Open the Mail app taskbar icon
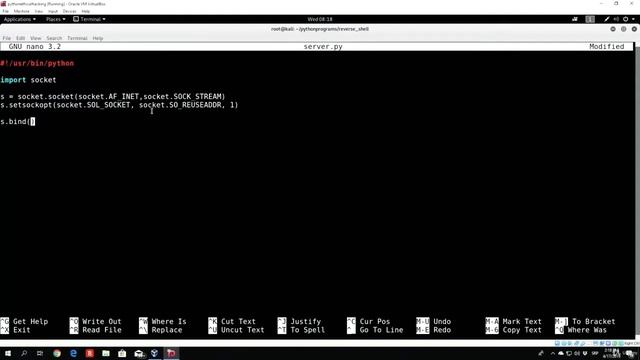This screenshot has width=640, height=360. pos(139,353)
